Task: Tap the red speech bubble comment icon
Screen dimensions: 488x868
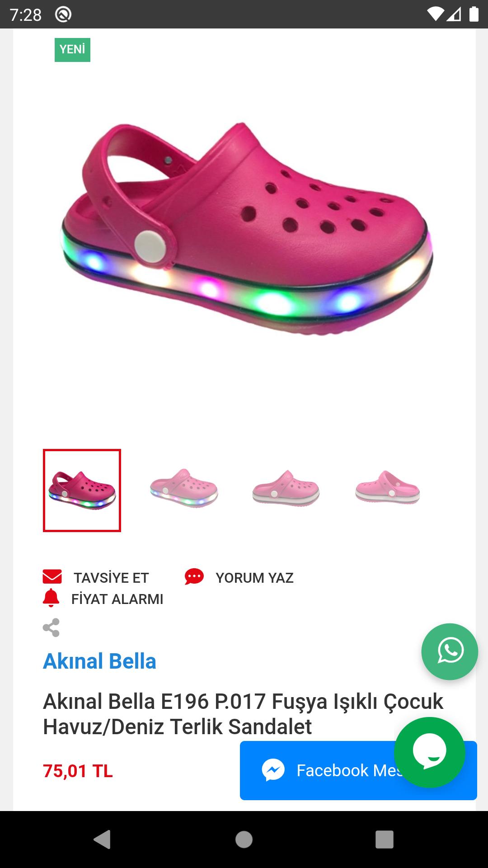Action: click(194, 577)
